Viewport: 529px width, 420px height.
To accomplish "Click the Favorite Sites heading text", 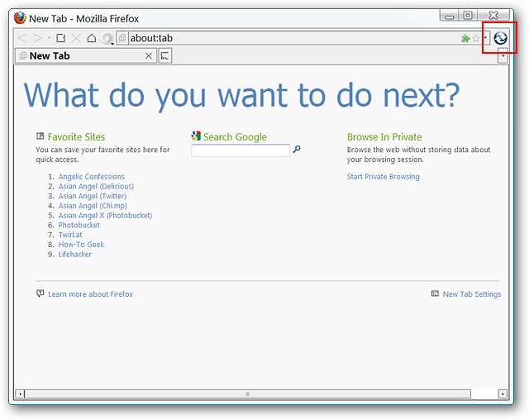I will 76,136.
